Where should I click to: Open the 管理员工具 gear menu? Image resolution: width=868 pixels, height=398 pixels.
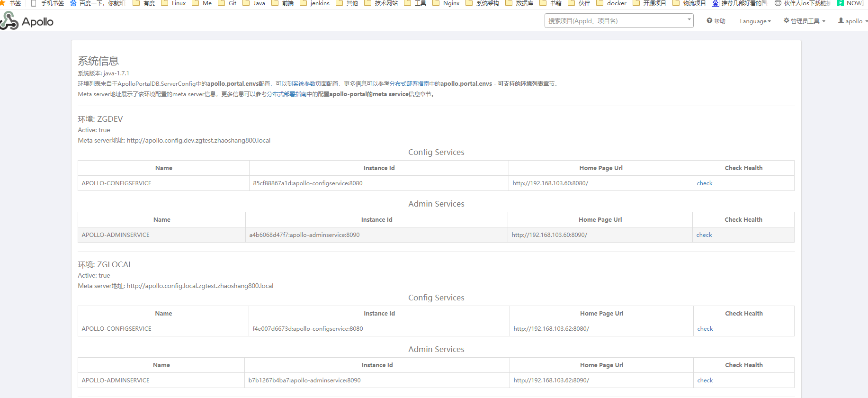805,21
